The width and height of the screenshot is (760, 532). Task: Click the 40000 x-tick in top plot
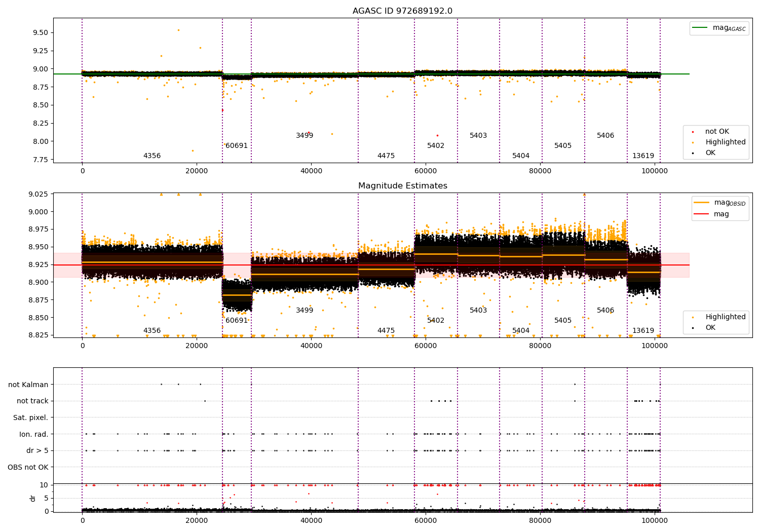[311, 171]
